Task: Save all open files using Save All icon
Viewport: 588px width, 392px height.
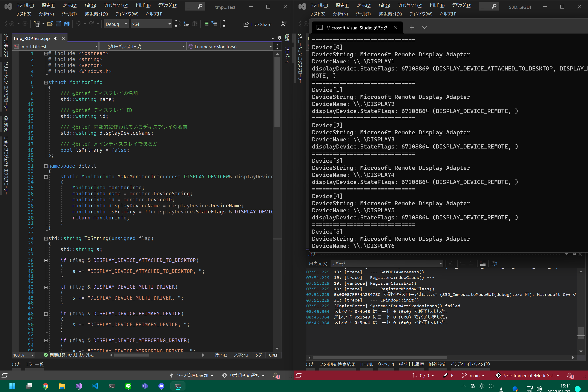Action: tap(66, 24)
